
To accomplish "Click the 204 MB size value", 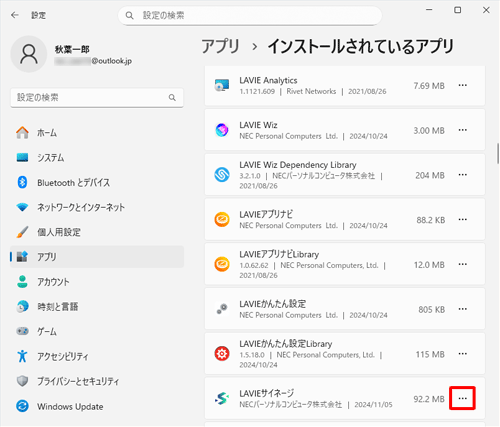I will pos(430,175).
